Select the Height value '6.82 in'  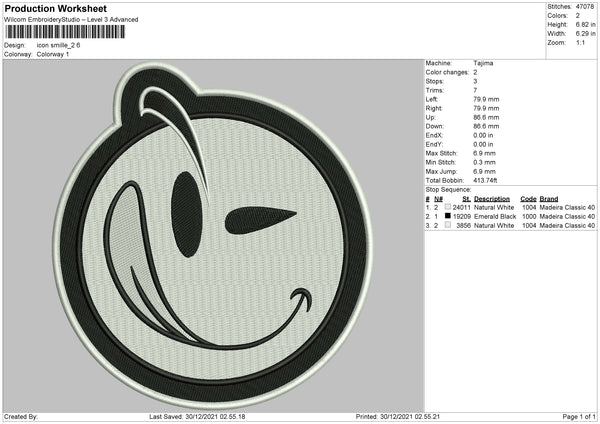tap(585, 24)
